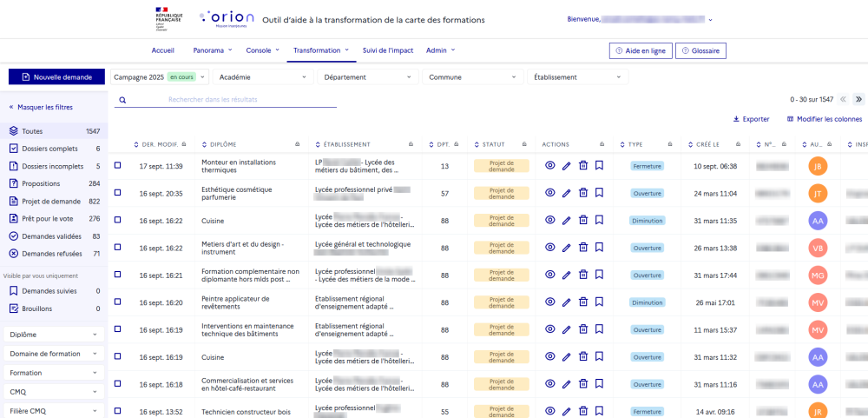Open the Glossaire
This screenshot has width=868, height=418.
(700, 50)
